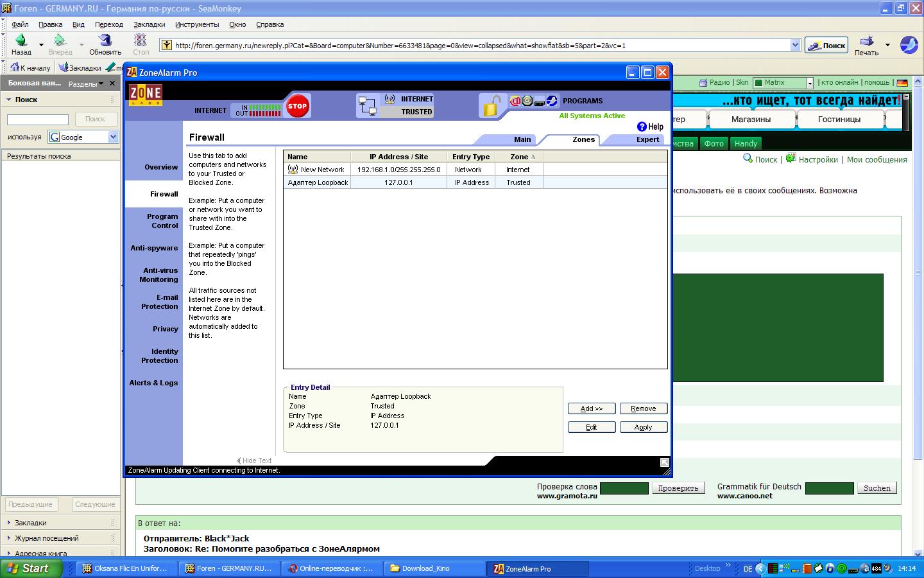This screenshot has width=924, height=578.
Task: Expand the Закладки sidebar section
Action: (x=9, y=523)
